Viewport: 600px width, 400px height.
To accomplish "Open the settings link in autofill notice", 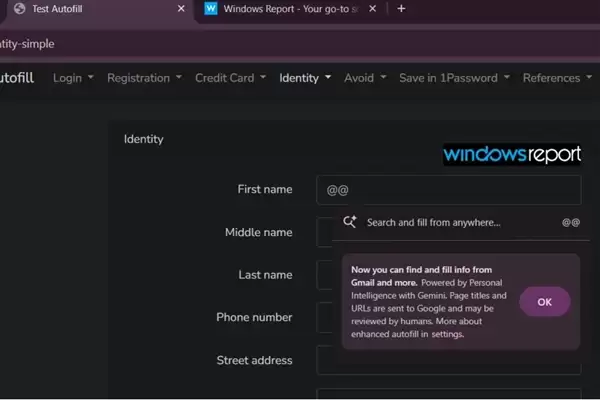I will coord(448,334).
